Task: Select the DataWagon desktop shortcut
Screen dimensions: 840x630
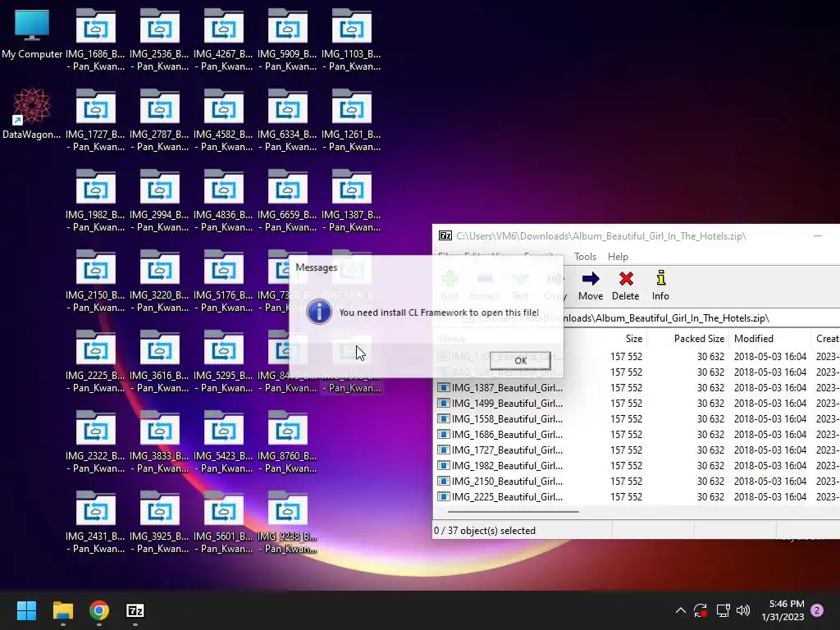Action: tap(32, 114)
